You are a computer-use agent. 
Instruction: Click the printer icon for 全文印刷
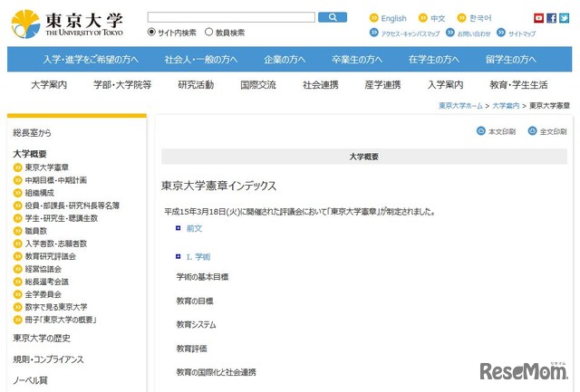tap(532, 130)
